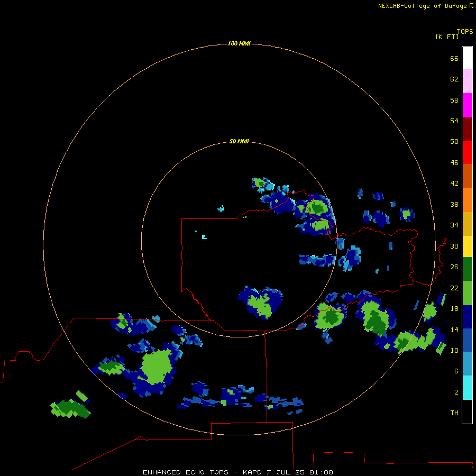Click the gold swatch between 34 and 38
This screenshot has width=476, height=476.
(467, 223)
